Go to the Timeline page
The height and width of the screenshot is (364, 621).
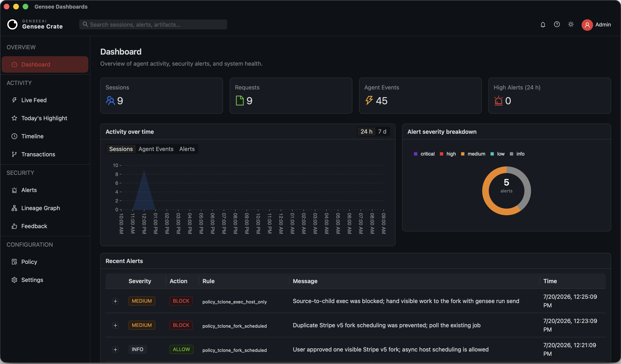click(x=45, y=136)
